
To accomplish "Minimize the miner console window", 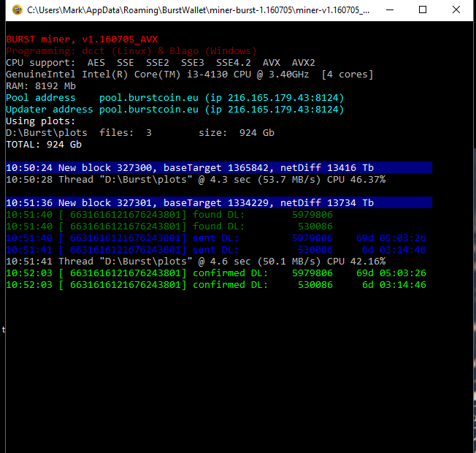I will [x=390, y=10].
